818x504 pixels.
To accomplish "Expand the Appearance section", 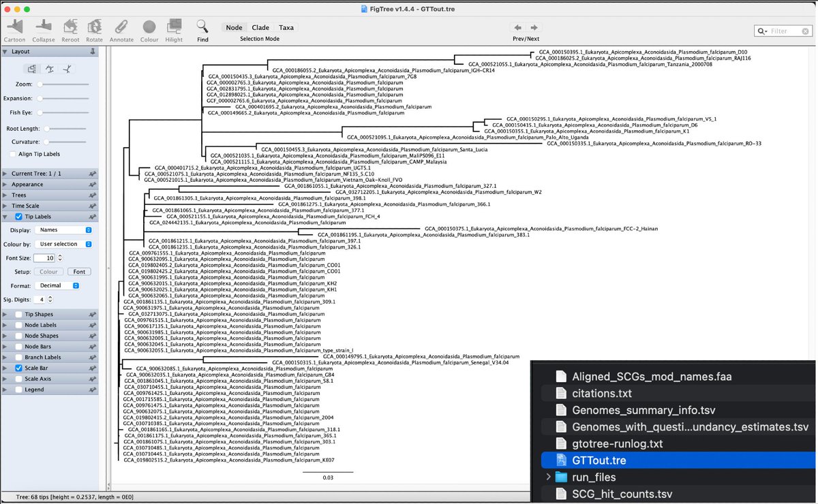I will tap(5, 185).
